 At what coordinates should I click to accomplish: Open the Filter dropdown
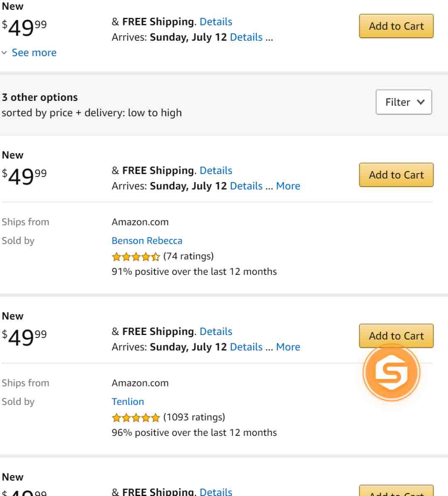tap(404, 102)
